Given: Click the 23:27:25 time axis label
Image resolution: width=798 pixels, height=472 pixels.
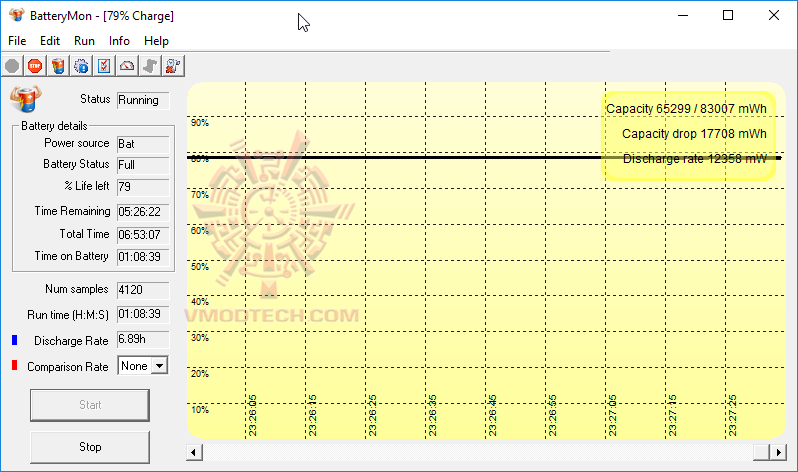Looking at the screenshot, I should point(732,415).
